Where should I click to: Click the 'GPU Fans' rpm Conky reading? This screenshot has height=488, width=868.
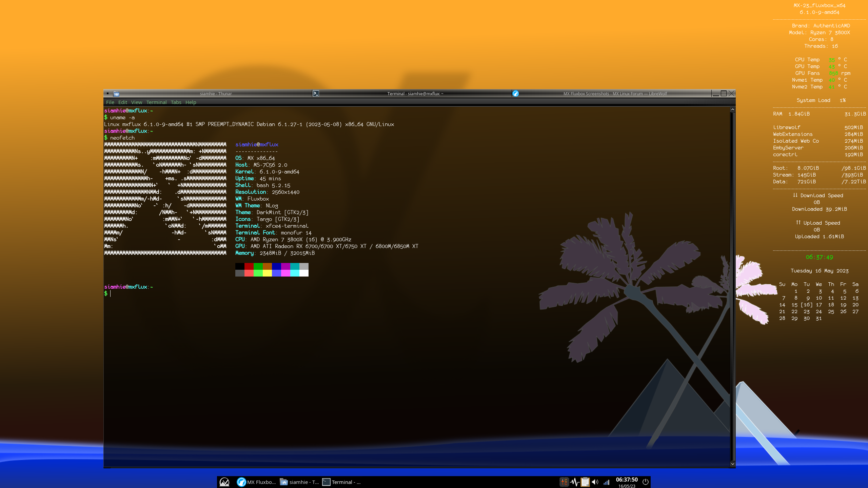[823, 73]
